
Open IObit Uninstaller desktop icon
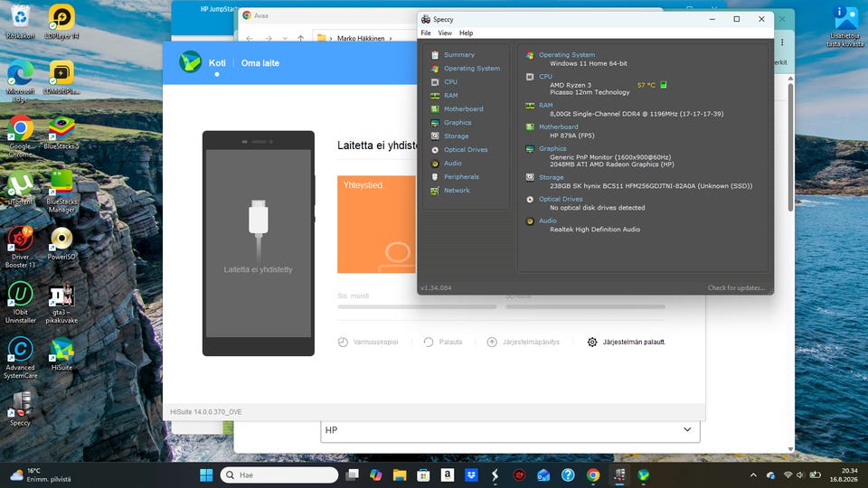point(21,303)
